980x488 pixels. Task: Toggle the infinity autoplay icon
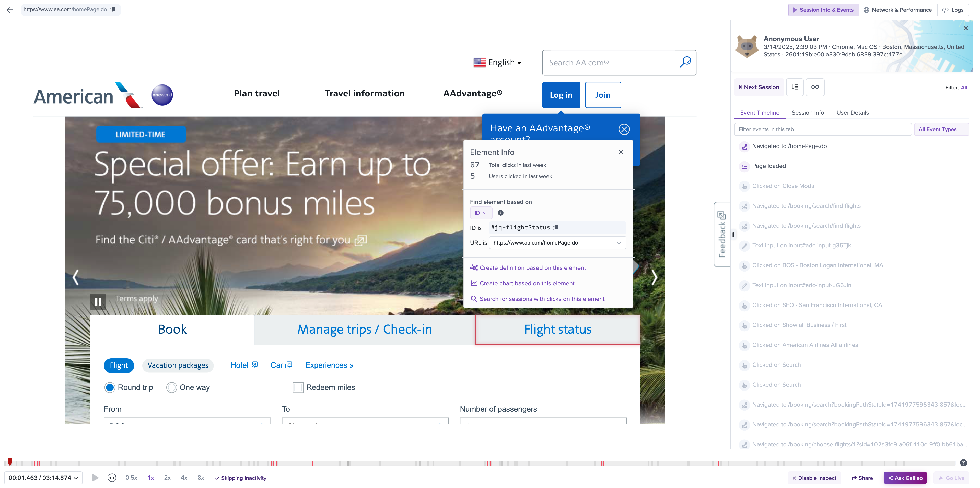[815, 87]
